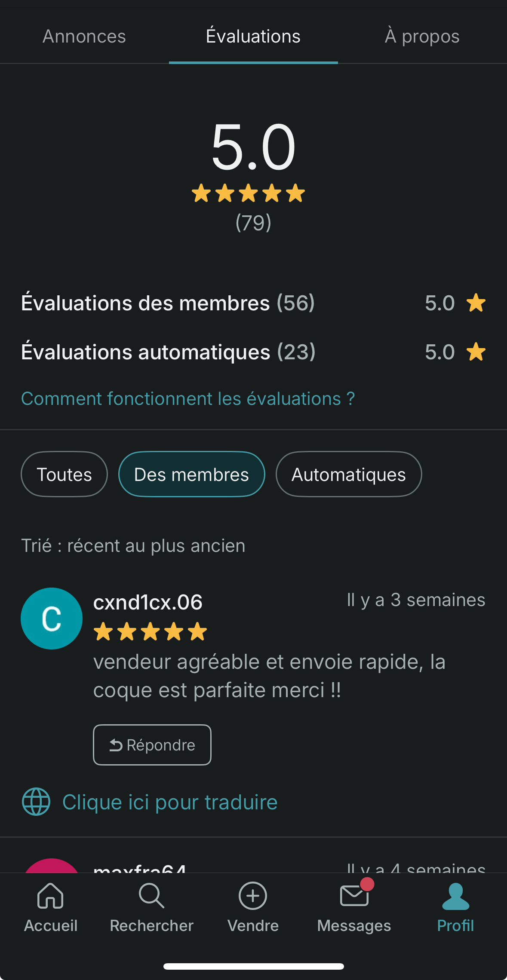The height and width of the screenshot is (980, 507).
Task: Tap the globe translate icon
Action: [36, 802]
